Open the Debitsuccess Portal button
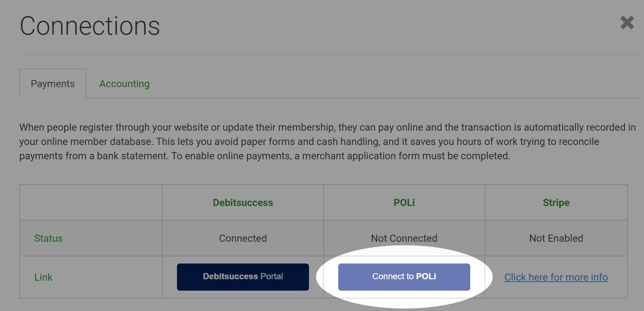 click(243, 277)
